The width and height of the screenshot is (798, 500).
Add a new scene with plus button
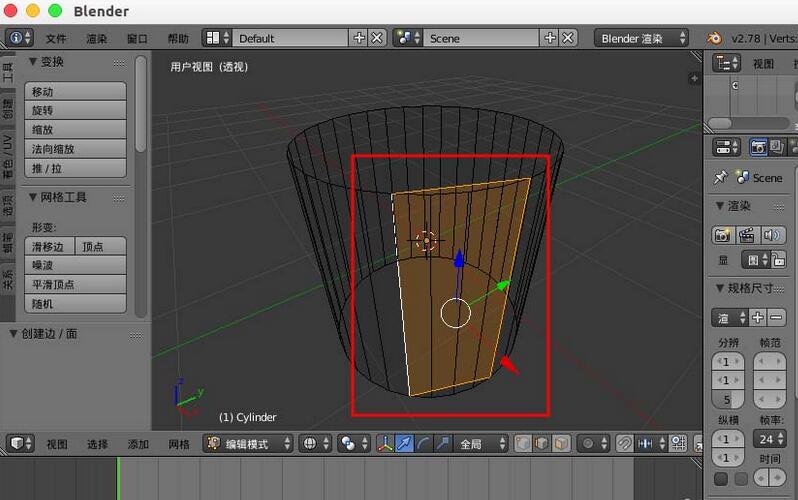pos(550,38)
